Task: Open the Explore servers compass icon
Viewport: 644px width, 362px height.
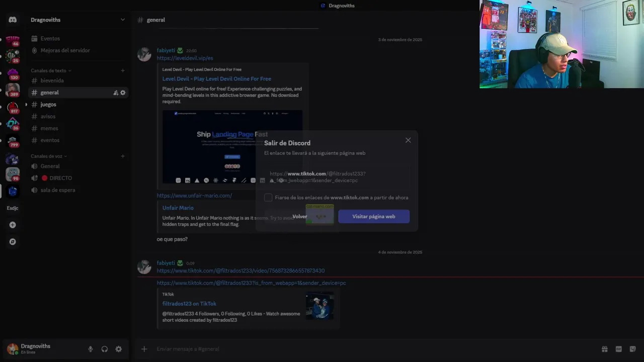Action: [x=13, y=242]
